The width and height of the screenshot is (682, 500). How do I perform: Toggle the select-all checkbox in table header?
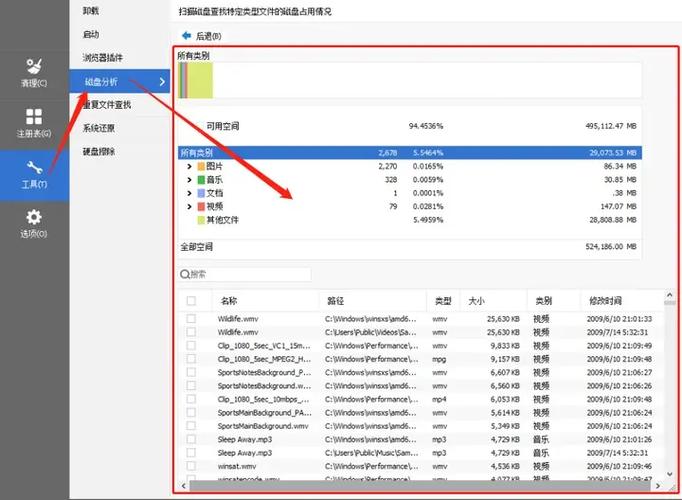pyautogui.click(x=191, y=300)
